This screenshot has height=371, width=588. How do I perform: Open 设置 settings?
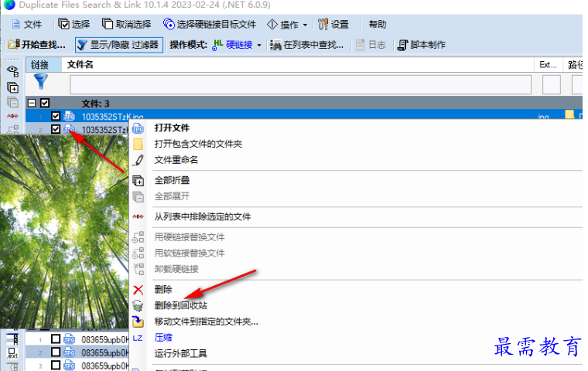tap(333, 25)
